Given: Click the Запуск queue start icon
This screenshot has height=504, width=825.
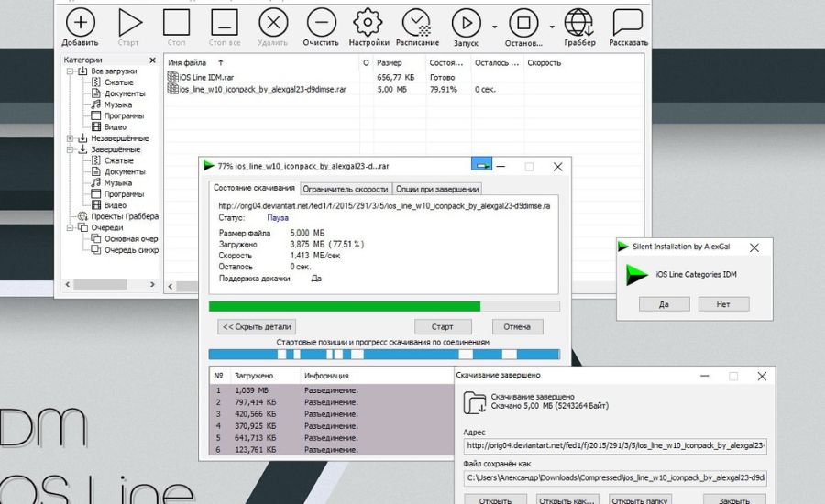Looking at the screenshot, I should pyautogui.click(x=467, y=23).
